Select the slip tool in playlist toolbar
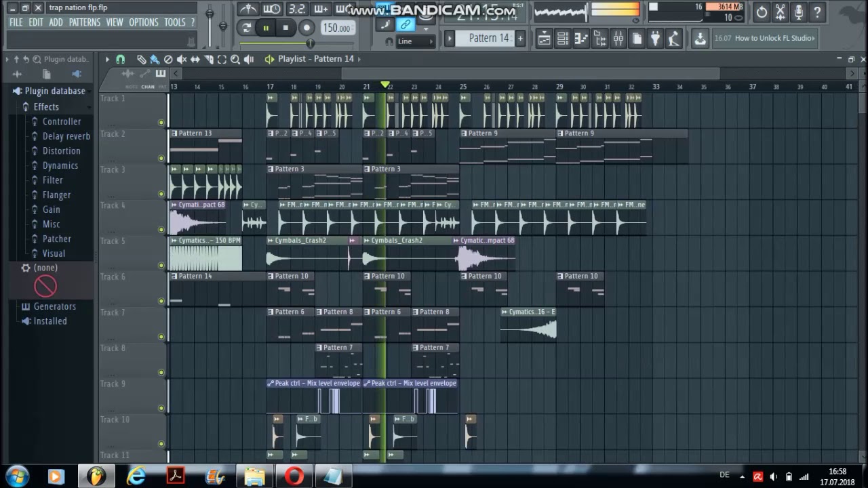Image resolution: width=868 pixels, height=488 pixels. tap(195, 59)
